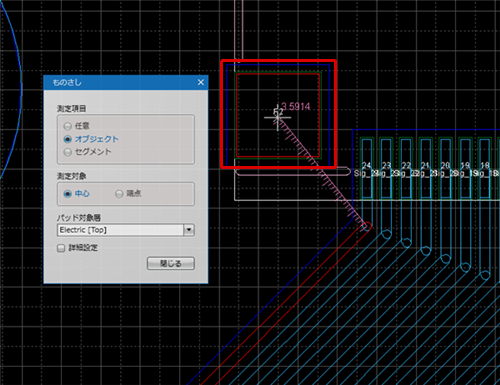
Task: Click the 閉じる button
Action: click(x=171, y=263)
